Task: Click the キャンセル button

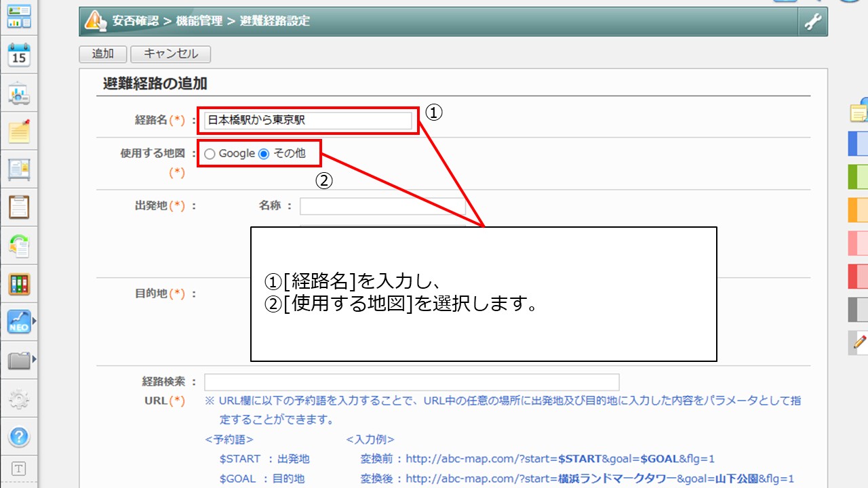Action: (x=171, y=54)
